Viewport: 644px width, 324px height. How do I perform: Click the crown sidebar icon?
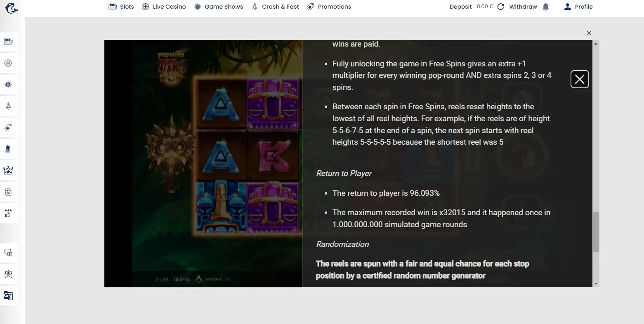tap(8, 170)
